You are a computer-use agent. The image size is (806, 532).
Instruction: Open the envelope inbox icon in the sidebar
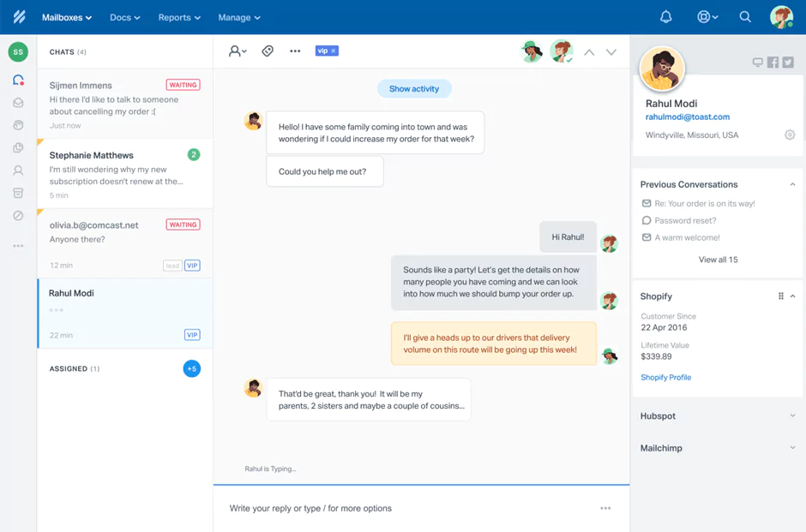(19, 103)
